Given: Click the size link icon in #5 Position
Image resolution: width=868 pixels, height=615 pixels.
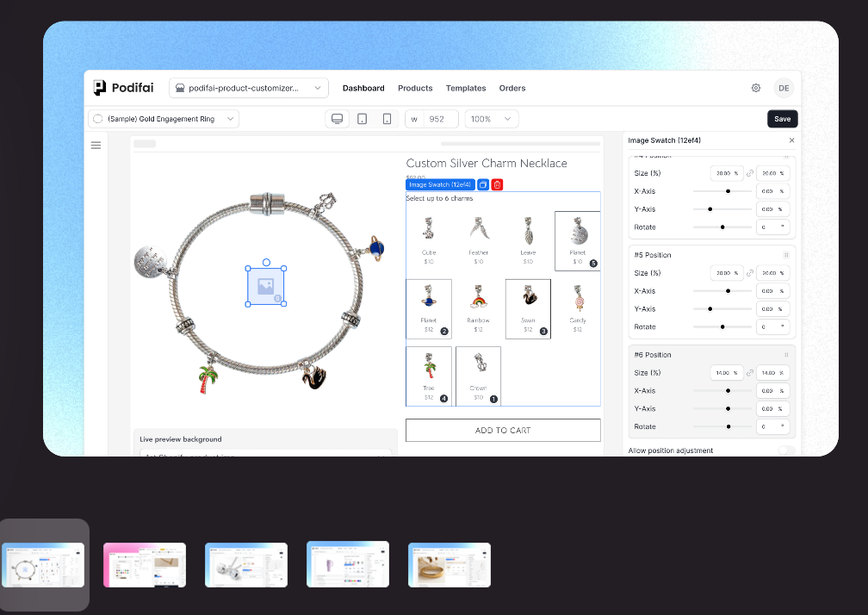Looking at the screenshot, I should pyautogui.click(x=750, y=273).
